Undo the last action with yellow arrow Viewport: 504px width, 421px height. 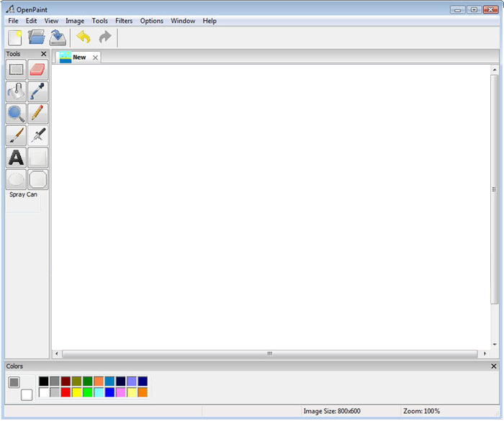click(x=84, y=37)
